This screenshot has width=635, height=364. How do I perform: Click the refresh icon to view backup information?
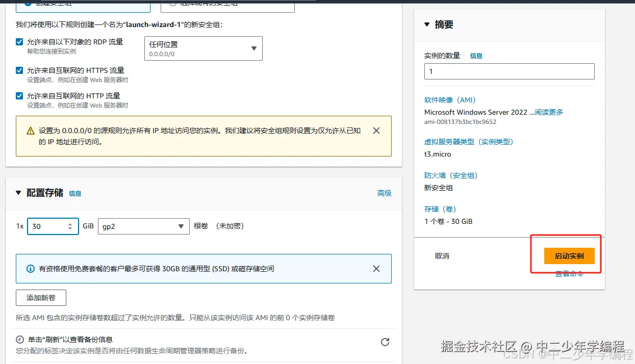point(385,343)
